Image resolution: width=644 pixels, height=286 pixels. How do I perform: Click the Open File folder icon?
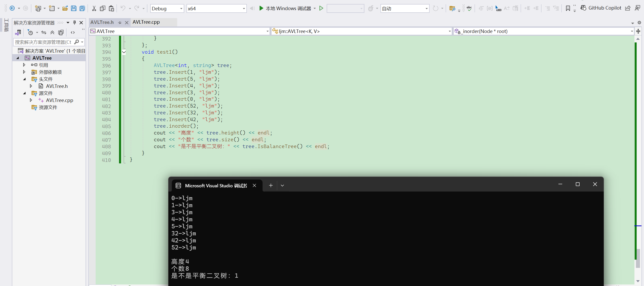tap(65, 8)
